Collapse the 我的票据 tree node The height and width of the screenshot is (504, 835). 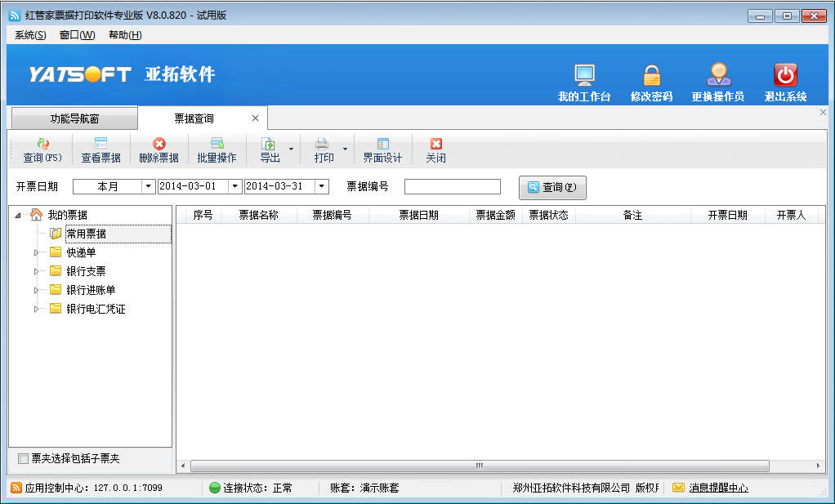[18, 216]
